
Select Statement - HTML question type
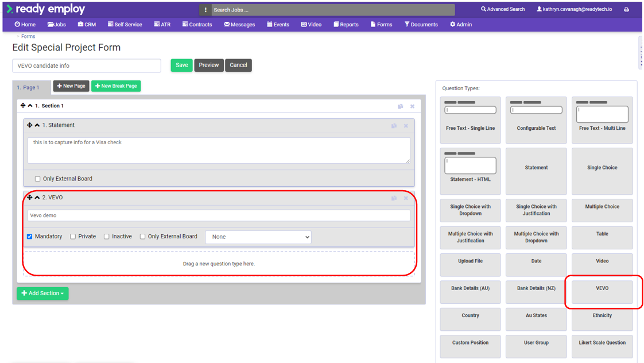[x=470, y=171]
